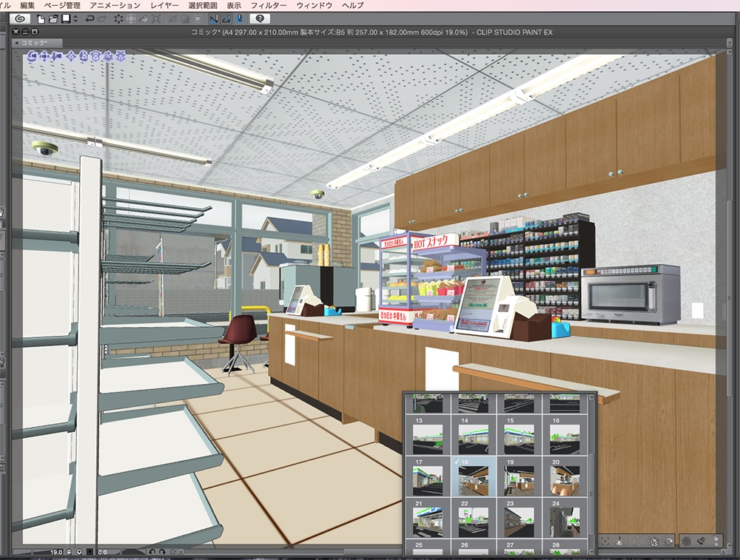Select the camera rotation tool above the 3D view
The width and height of the screenshot is (740, 560).
[x=33, y=55]
